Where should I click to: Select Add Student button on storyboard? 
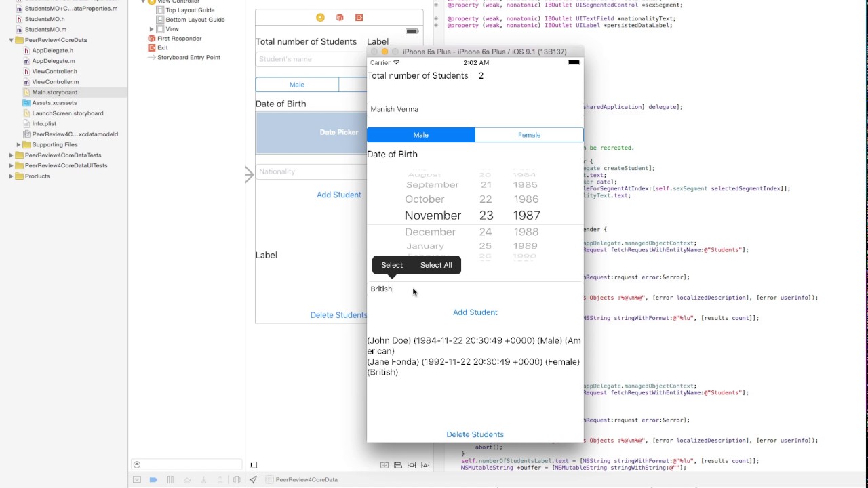(x=339, y=195)
